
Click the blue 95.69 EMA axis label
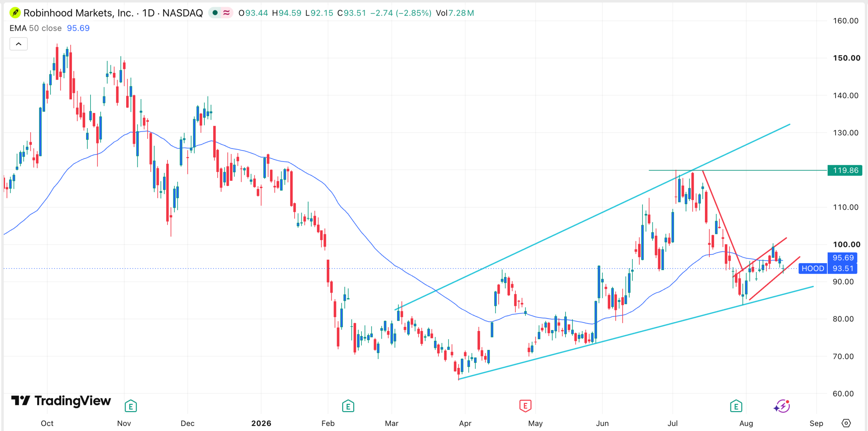tap(843, 258)
